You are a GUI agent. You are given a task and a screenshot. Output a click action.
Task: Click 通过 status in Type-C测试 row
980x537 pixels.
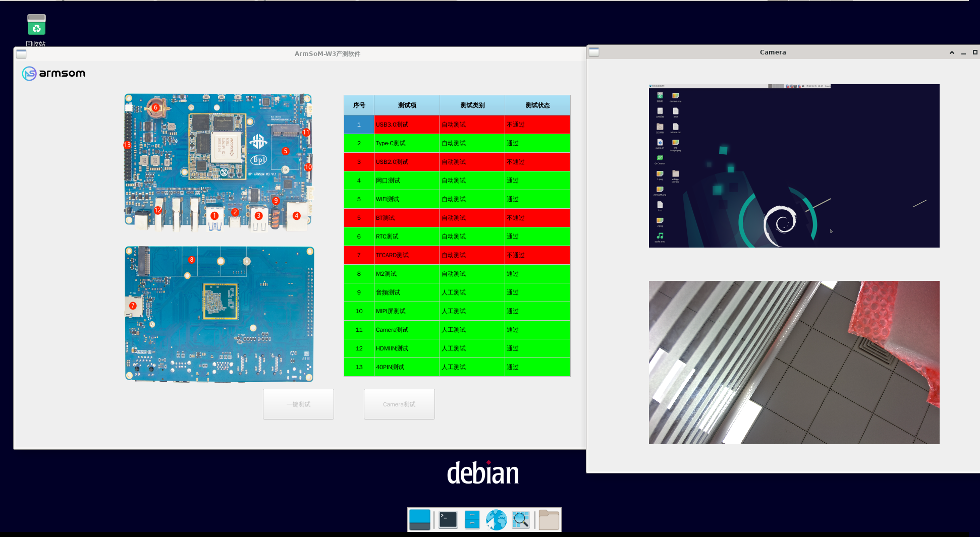coord(537,143)
